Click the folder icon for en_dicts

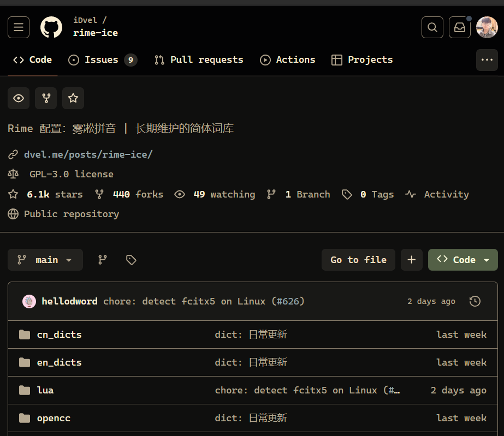coord(25,363)
